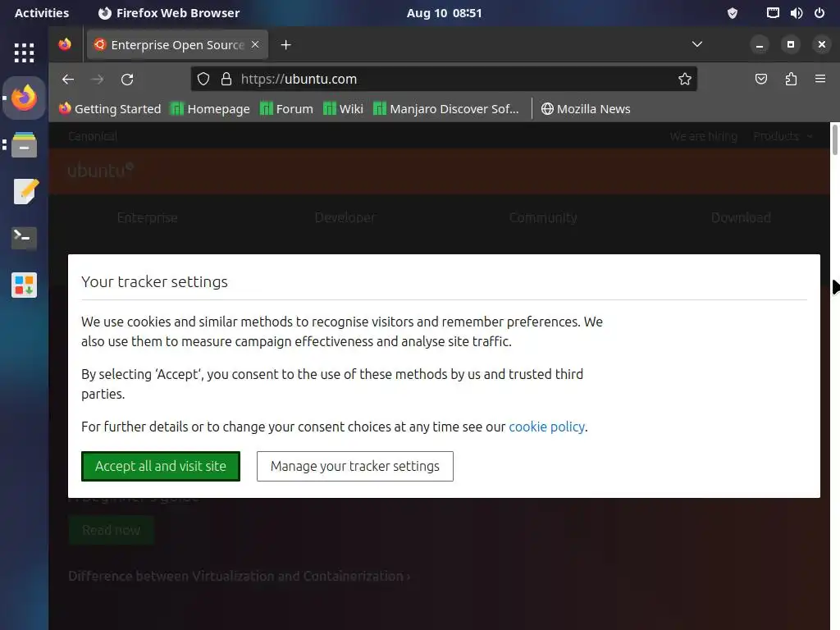Image resolution: width=840 pixels, height=630 pixels.
Task: Open the Extensions puzzle icon
Action: tap(791, 80)
